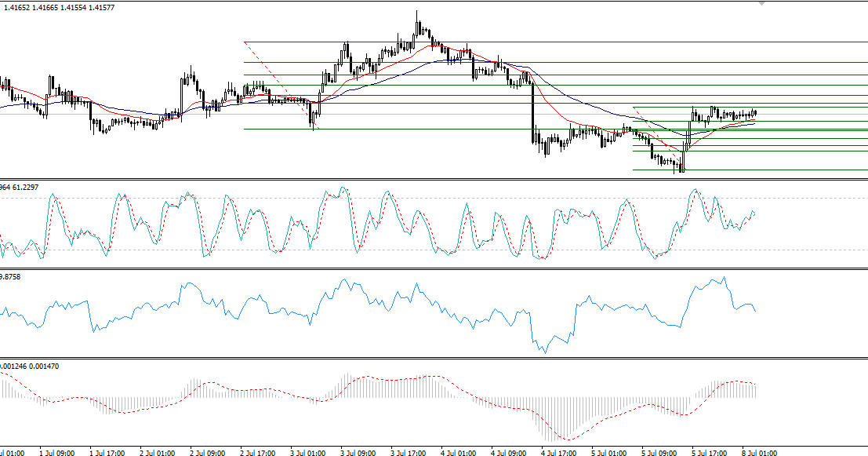Click the 3 Jul 01:00 time axis label
The height and width of the screenshot is (456, 868).
(x=308, y=453)
